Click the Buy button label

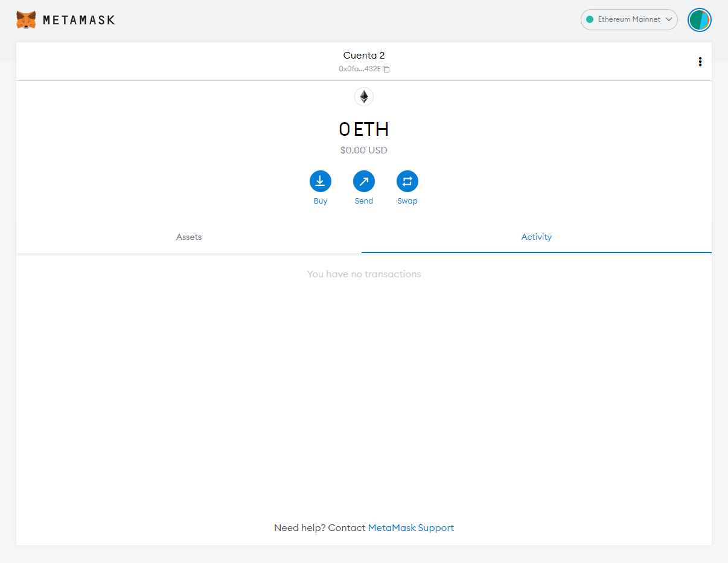[321, 201]
